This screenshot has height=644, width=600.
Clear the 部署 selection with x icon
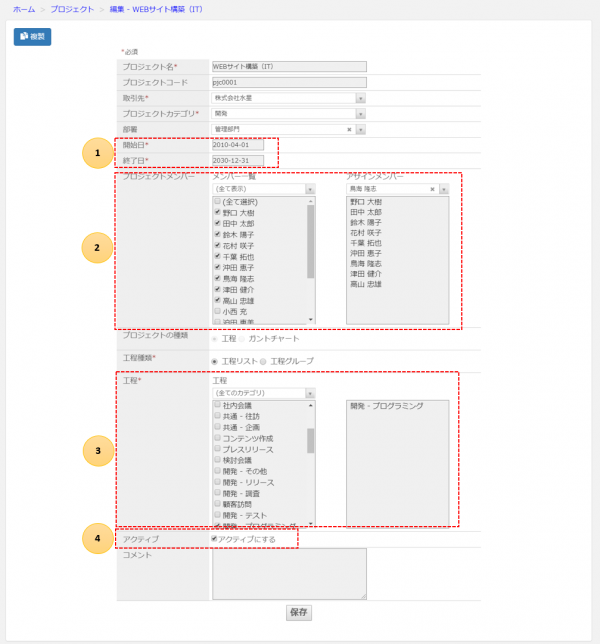click(x=349, y=129)
